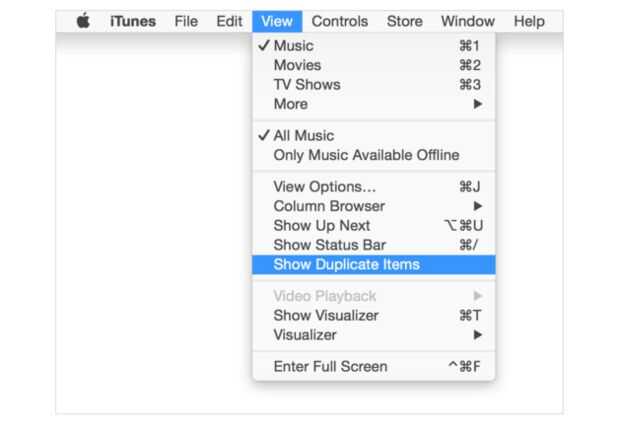The width and height of the screenshot is (620, 444).
Task: Open the Store menu
Action: coord(404,21)
